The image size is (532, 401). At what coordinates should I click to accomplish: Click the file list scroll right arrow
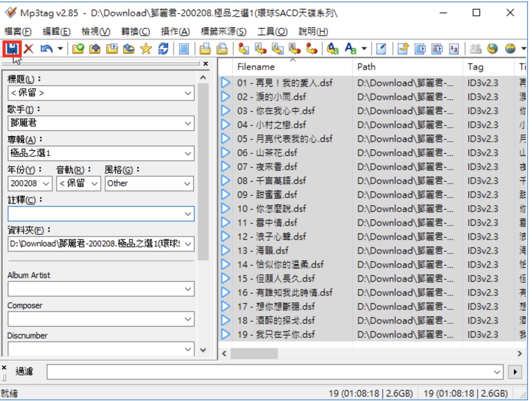coord(519,354)
